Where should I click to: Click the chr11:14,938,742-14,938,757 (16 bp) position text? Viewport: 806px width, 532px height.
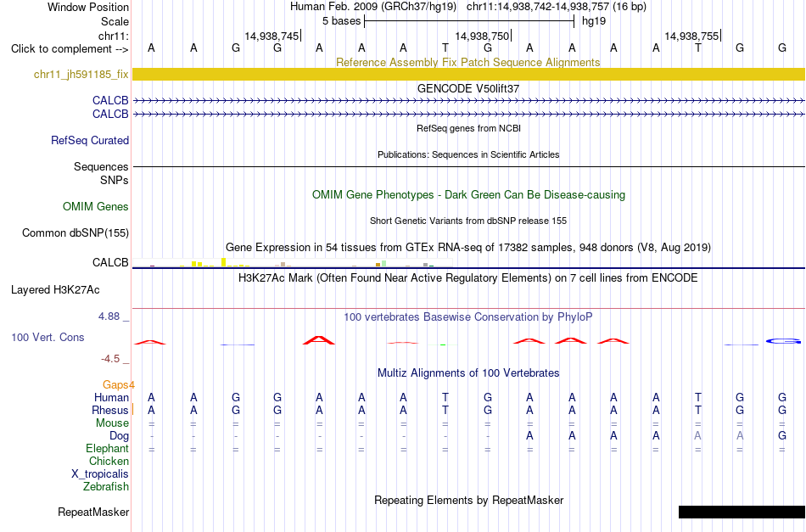click(x=557, y=7)
